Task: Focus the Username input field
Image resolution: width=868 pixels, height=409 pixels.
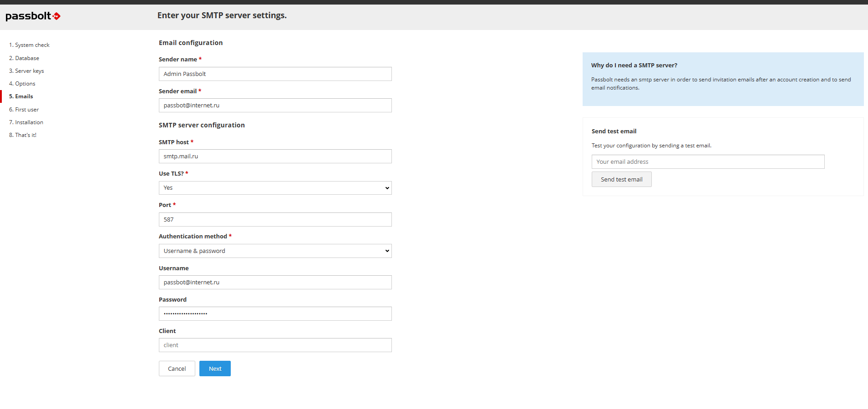Action: click(275, 282)
